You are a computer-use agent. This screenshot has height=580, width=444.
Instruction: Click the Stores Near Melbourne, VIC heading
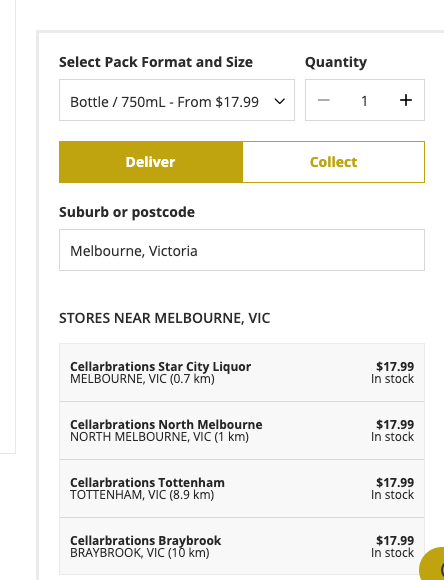tap(165, 318)
